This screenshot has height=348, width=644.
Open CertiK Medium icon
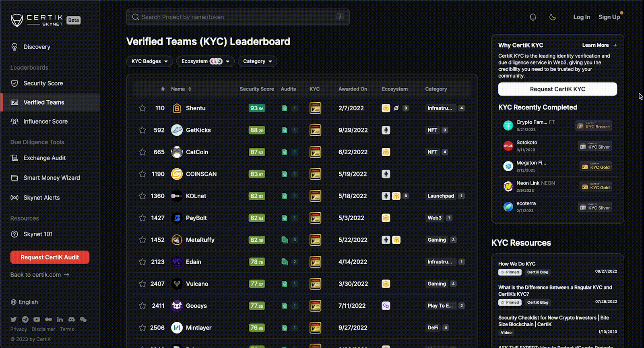(x=48, y=319)
